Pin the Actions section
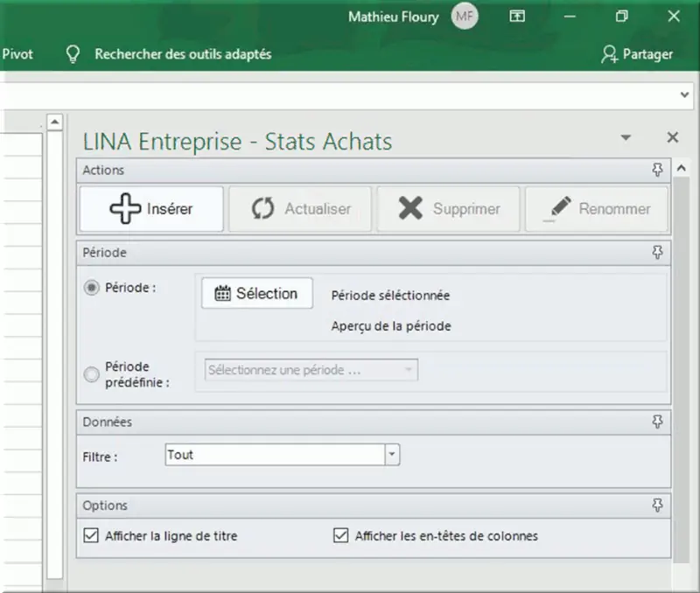Viewport: 700px width, 593px height. 658,170
